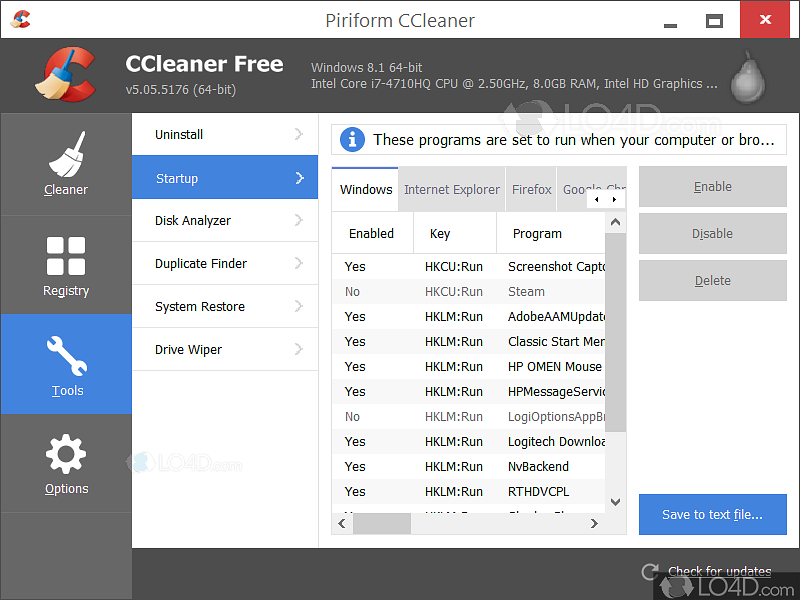
Task: Click the vertical scrollbar down arrow
Action: click(x=616, y=502)
